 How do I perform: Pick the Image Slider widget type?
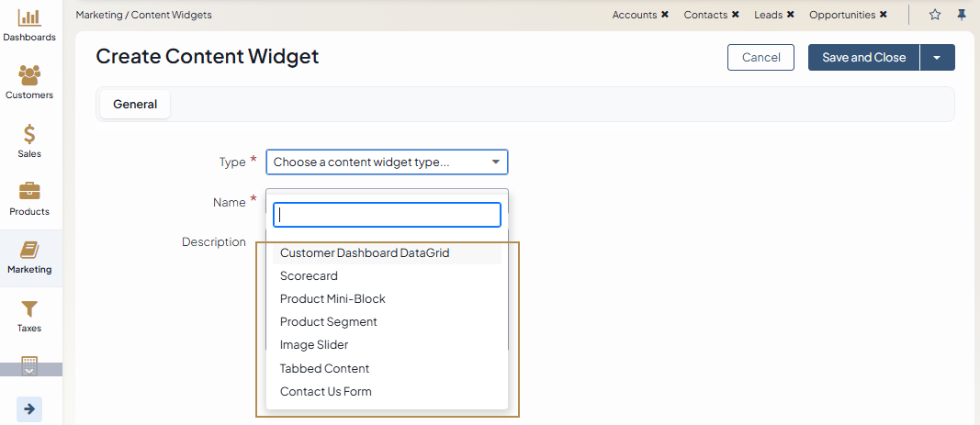314,345
